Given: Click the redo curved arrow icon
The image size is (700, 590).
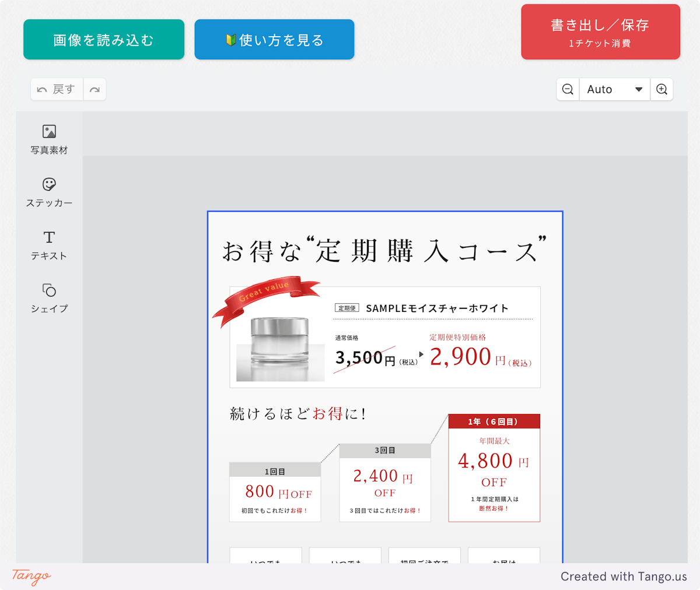Looking at the screenshot, I should tap(94, 89).
